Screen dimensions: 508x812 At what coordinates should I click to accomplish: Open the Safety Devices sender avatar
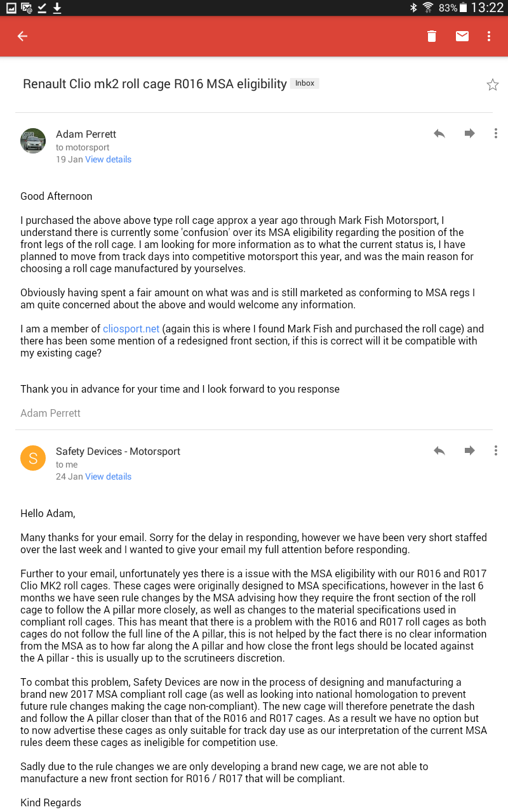click(x=32, y=458)
